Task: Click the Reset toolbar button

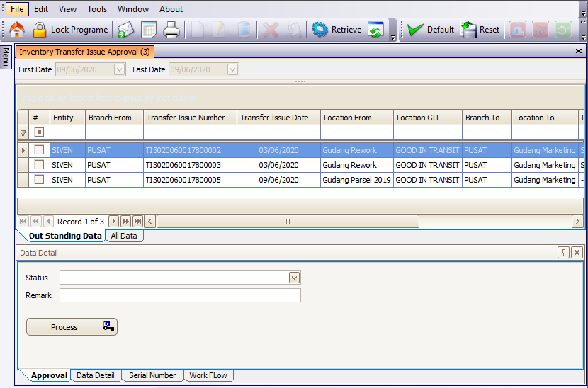Action: 480,30
